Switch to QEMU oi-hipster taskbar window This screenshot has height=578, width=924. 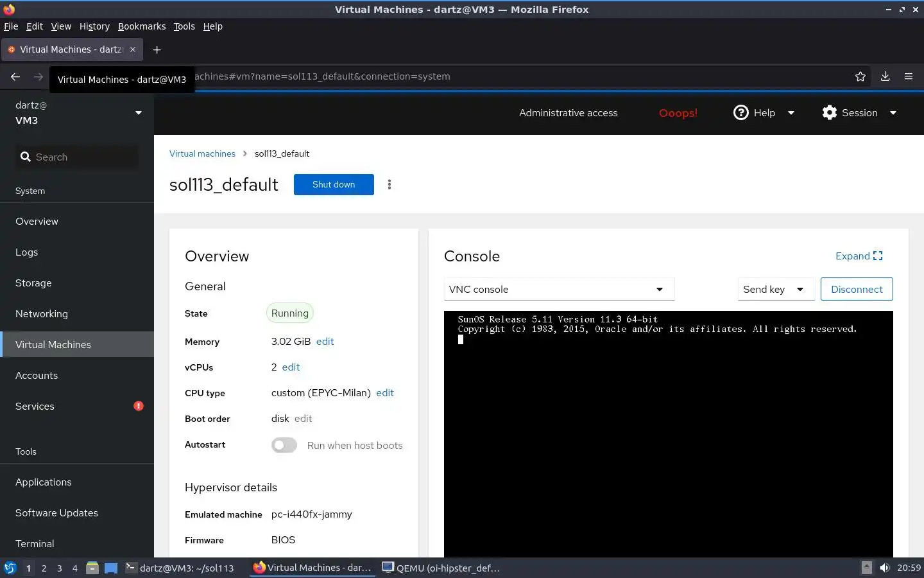(441, 568)
